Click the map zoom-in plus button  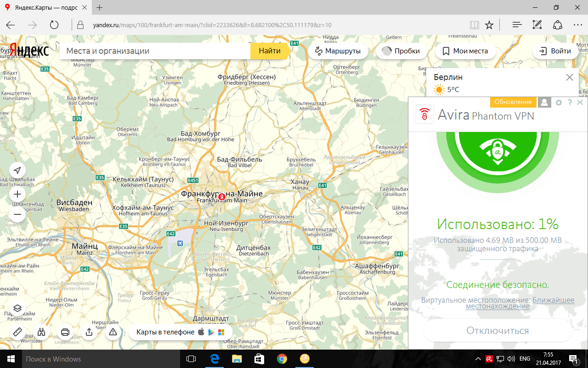tap(17, 194)
